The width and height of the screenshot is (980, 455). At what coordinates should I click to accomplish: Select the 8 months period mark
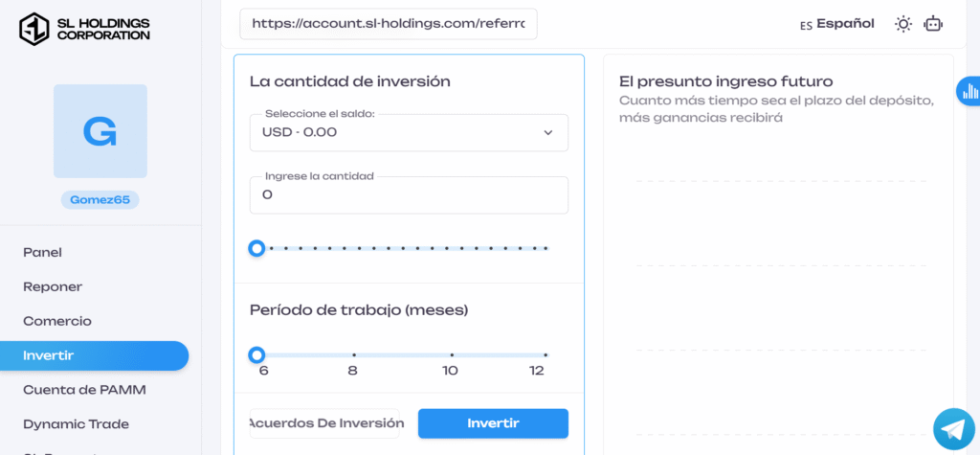[x=353, y=355]
